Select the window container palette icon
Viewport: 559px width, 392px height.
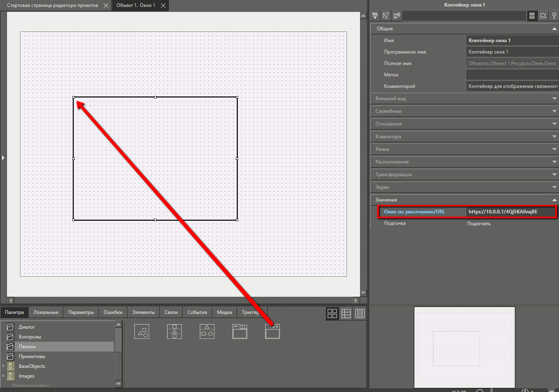tap(273, 332)
